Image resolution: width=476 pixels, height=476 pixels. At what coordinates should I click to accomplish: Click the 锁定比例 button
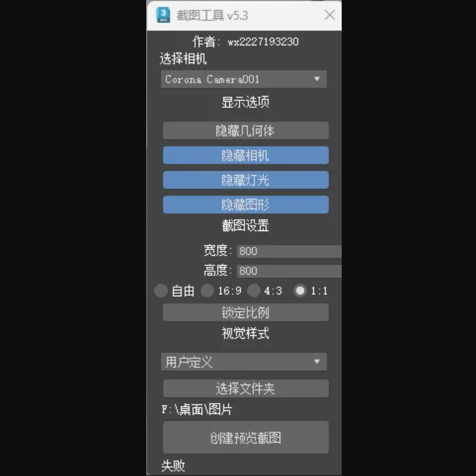(246, 312)
